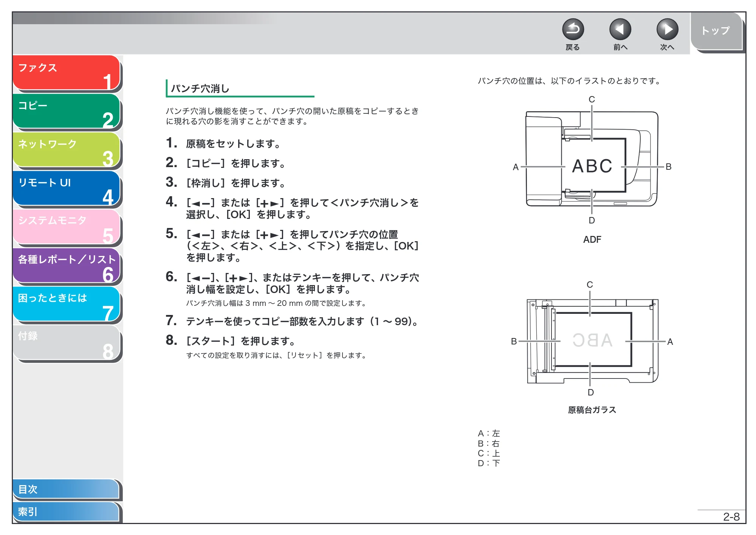Click the パンチ穴消し section heading

point(200,88)
